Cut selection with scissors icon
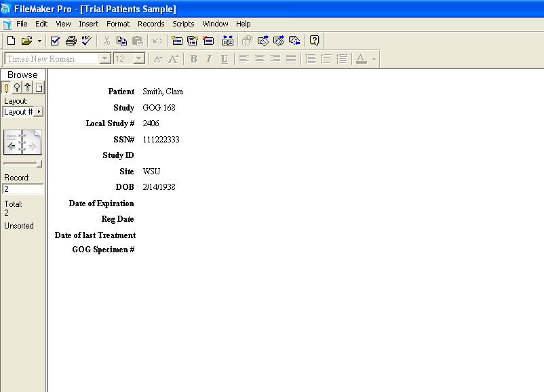 point(106,41)
